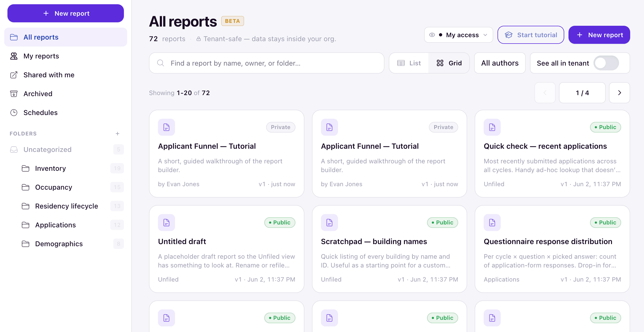Open Schedules in the sidebar

(66, 113)
